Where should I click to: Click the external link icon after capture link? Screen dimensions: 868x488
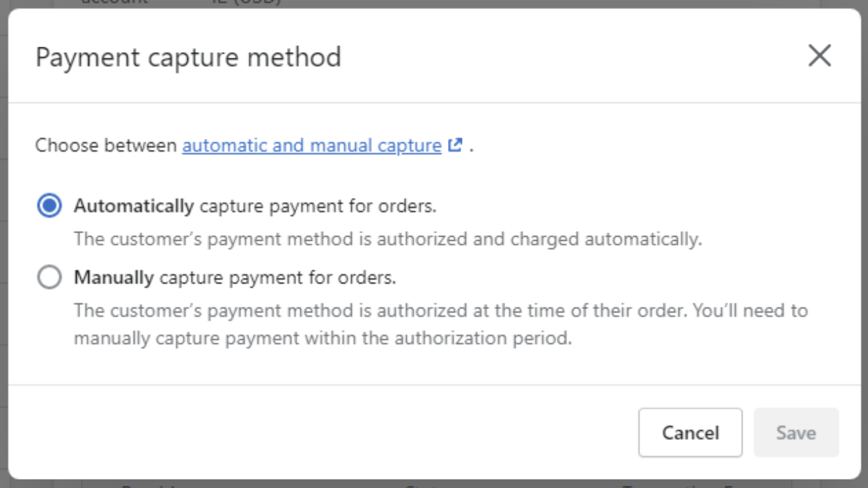456,145
